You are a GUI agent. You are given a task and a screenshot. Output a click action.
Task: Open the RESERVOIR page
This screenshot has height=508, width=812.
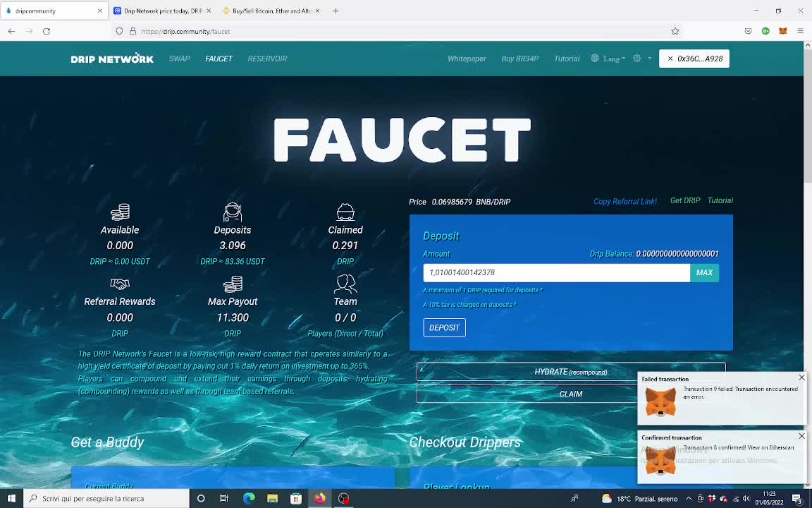[267, 59]
